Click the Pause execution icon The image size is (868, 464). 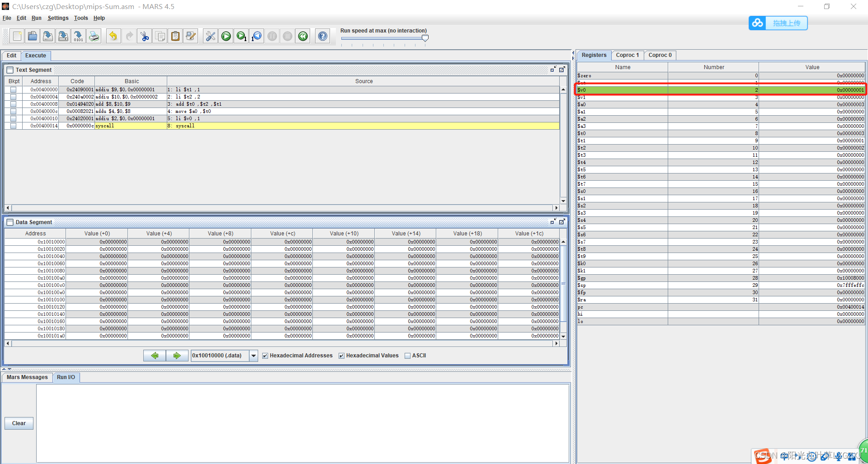click(272, 36)
